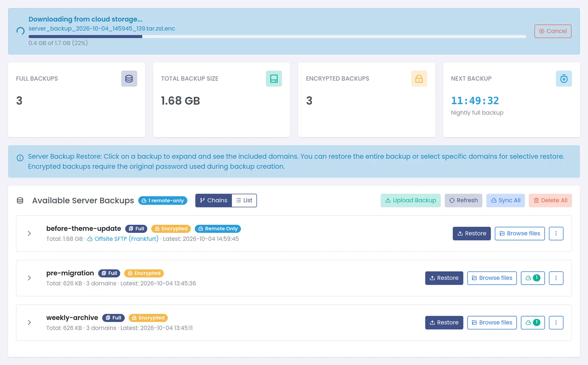
Task: Click the 0.4 GB of 1.7 GB status
Action: [58, 43]
